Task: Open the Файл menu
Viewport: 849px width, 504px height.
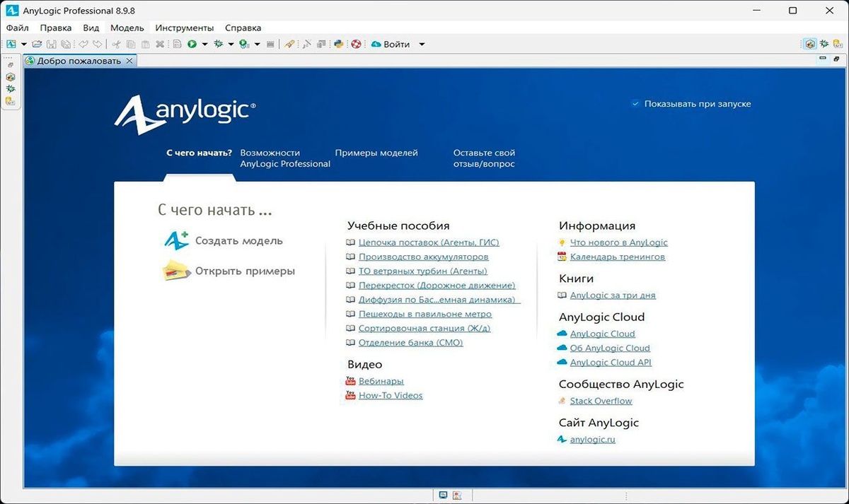Action: (17, 28)
